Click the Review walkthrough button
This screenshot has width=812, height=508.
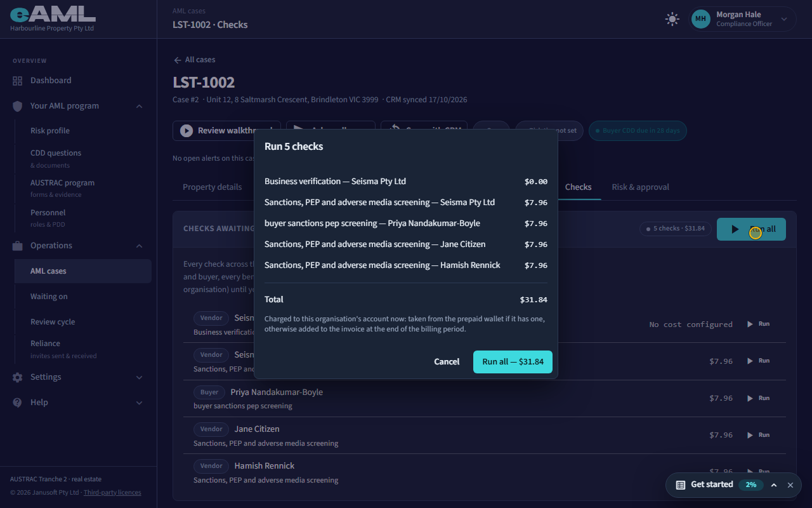(x=226, y=131)
